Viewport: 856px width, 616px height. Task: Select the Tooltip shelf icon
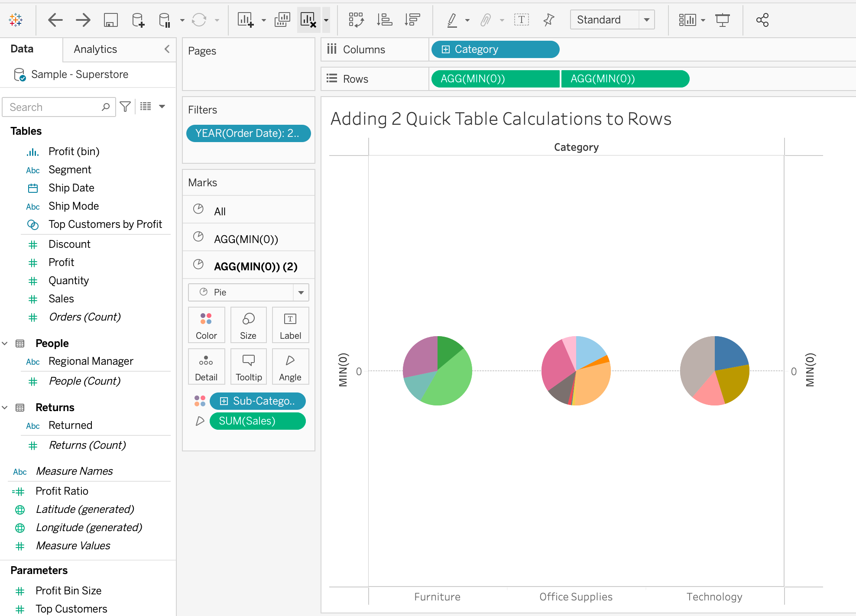pos(249,366)
